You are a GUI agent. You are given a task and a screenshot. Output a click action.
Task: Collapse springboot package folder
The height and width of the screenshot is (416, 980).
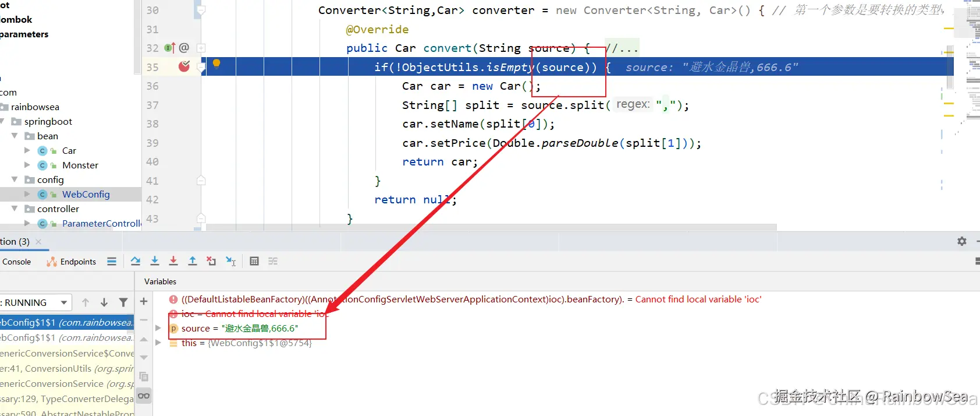[x=2, y=121]
